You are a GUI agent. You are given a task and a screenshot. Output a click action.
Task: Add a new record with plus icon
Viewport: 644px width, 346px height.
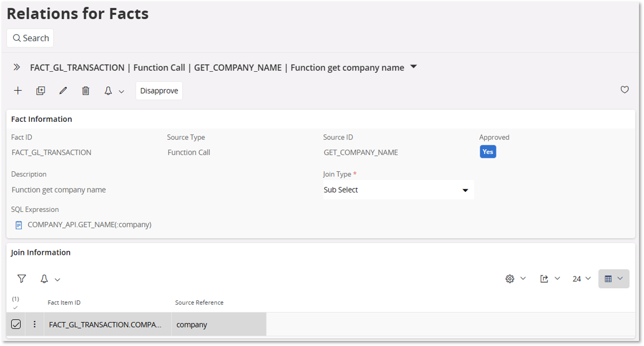(x=18, y=91)
